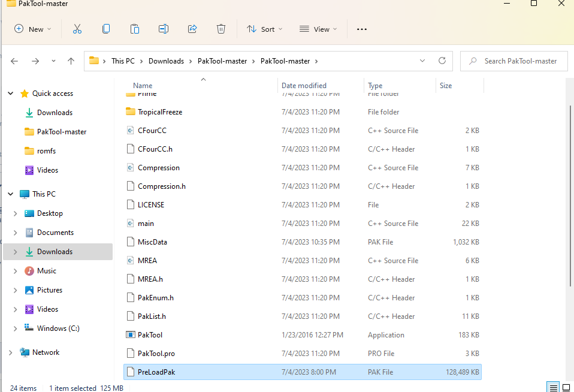This screenshot has height=392, width=574.
Task: Click the Share icon in toolbar
Action: pos(192,29)
